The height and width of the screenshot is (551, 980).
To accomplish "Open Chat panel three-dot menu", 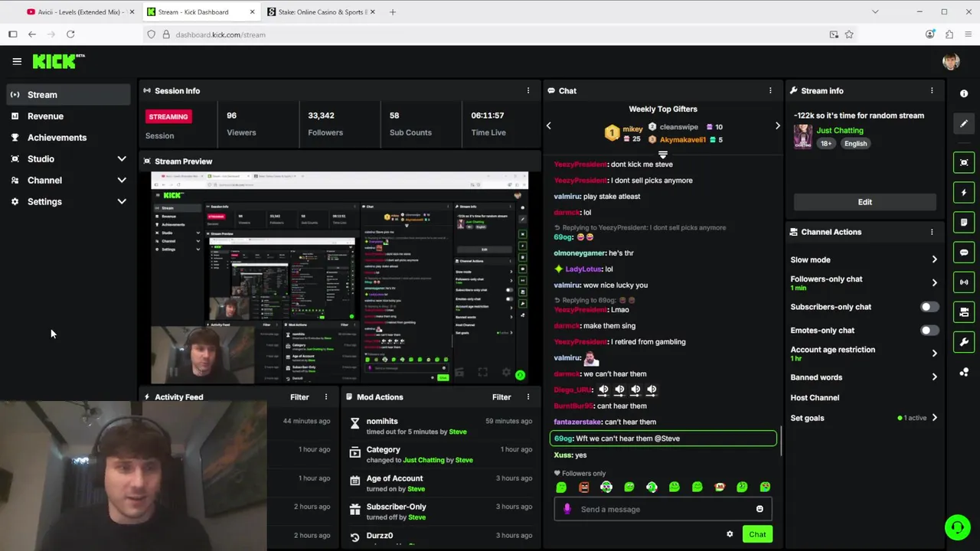I will [x=770, y=90].
